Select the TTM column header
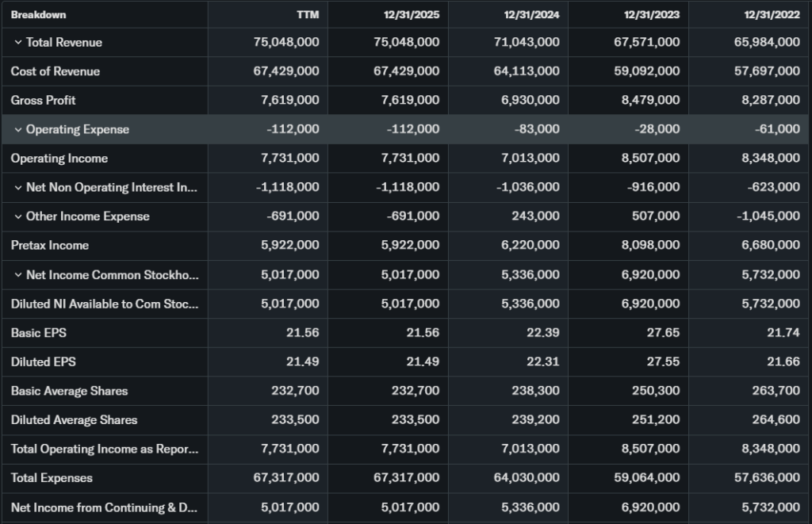Viewport: 812px width, 524px height. [307, 15]
